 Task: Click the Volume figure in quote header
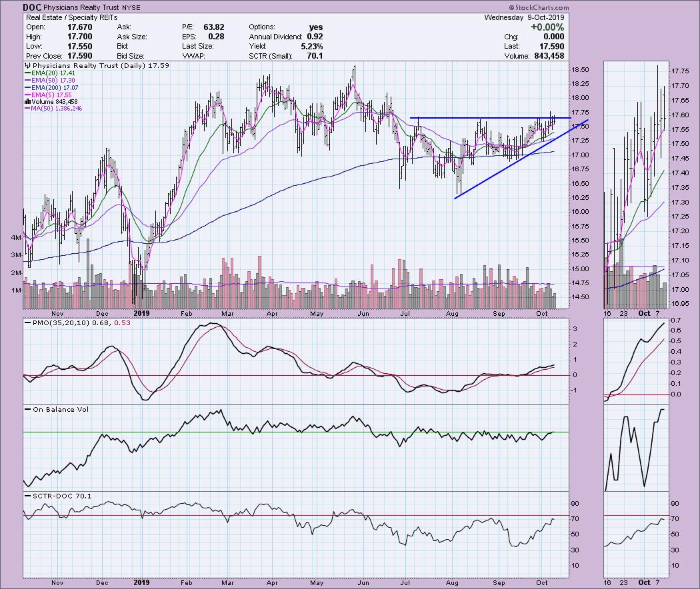tap(549, 56)
